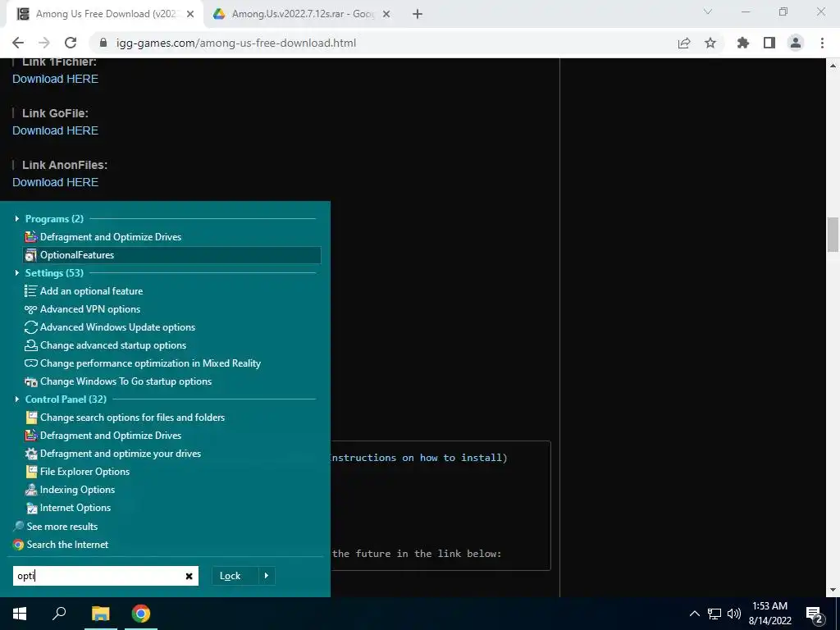Open Advanced Windows Update options
The image size is (840, 630).
(110, 327)
